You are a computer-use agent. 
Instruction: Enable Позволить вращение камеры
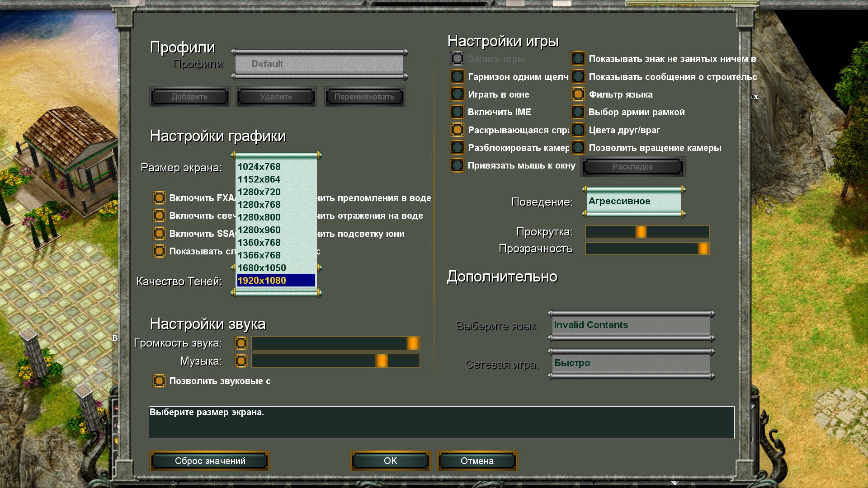[x=578, y=148]
